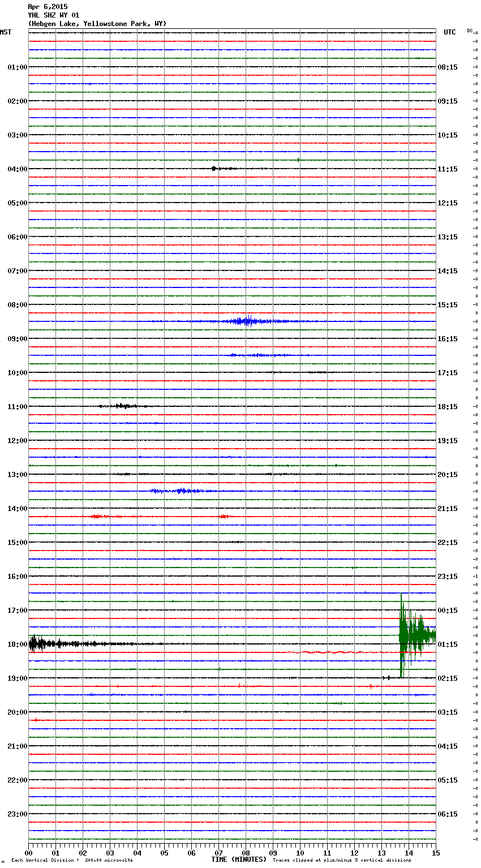Image resolution: width=481 pixels, height=868 pixels.
Task: Select the 01:00 MST hour label
Action: (x=18, y=67)
